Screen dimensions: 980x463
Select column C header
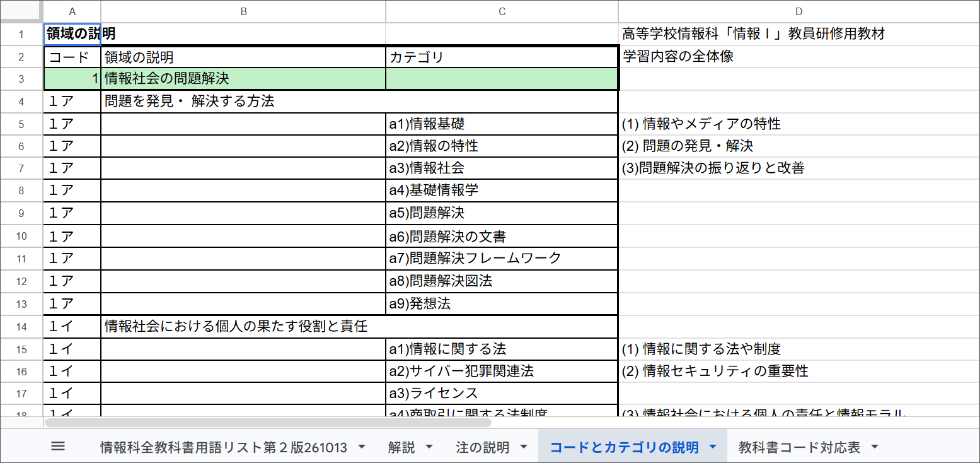click(x=502, y=11)
